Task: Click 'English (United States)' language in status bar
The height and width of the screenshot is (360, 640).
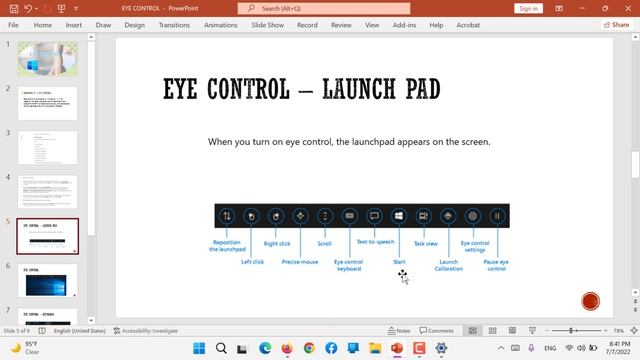Action: [x=80, y=331]
